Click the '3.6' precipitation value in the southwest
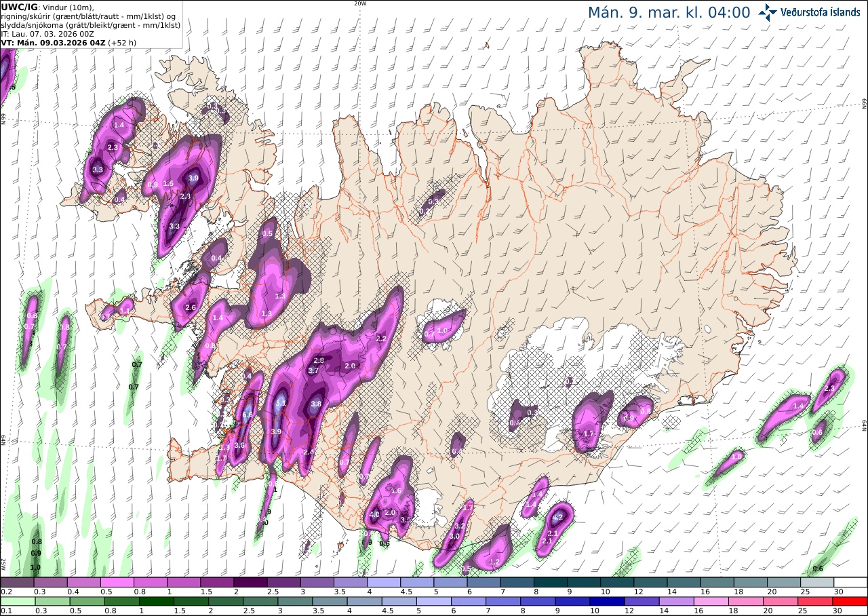Image resolution: width=868 pixels, height=616 pixels. point(239,446)
